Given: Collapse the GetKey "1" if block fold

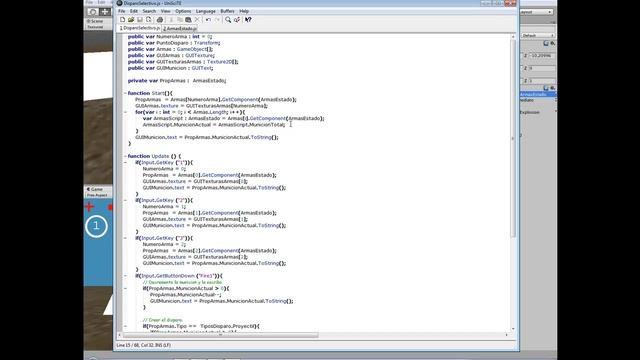Looking at the screenshot, I should [125, 162].
